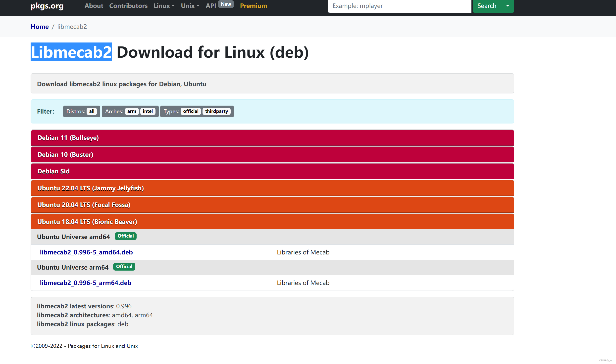Toggle the intel architecture filter
The image size is (616, 364).
click(148, 111)
